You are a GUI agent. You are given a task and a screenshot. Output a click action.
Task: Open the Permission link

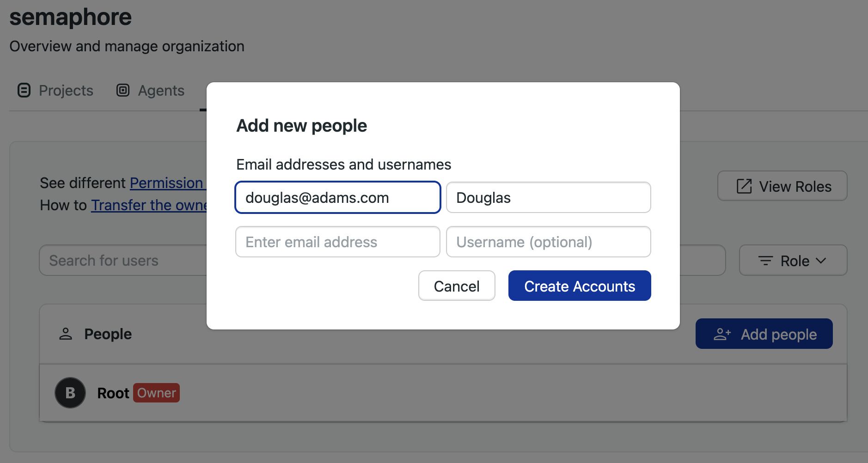pos(167,183)
